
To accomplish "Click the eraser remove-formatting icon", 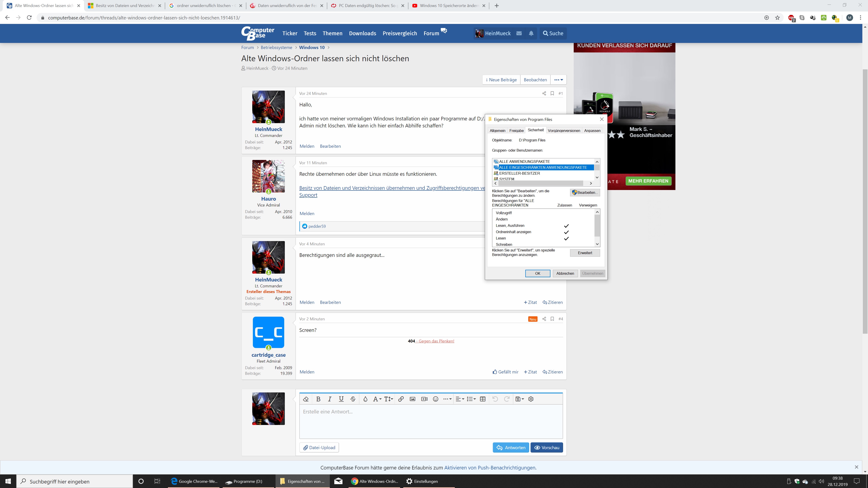I will [x=306, y=399].
